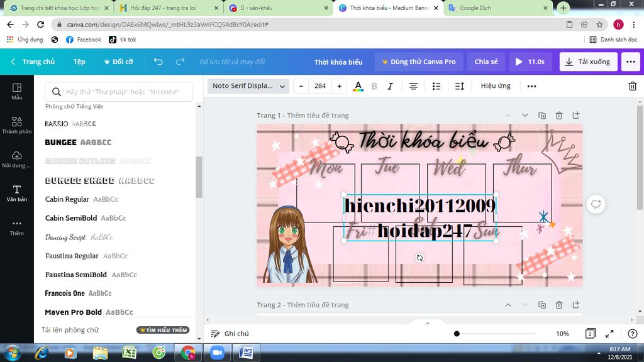
Task: Open Chia sẻ share dialog
Action: tap(486, 62)
